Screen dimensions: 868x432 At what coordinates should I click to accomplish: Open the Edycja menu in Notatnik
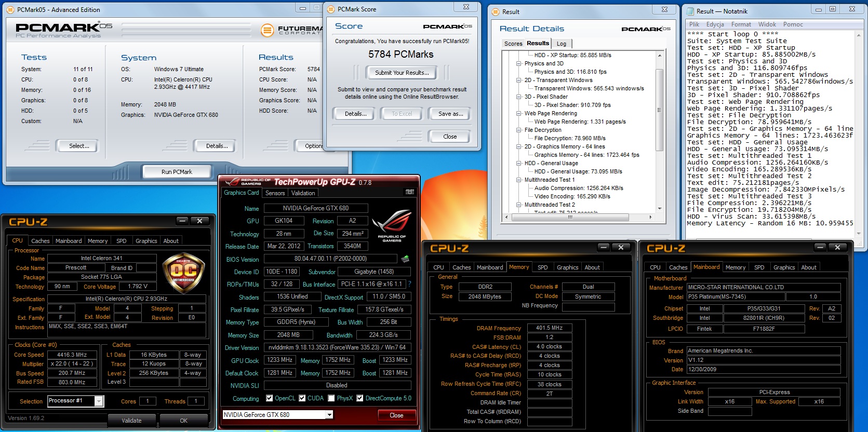[715, 24]
